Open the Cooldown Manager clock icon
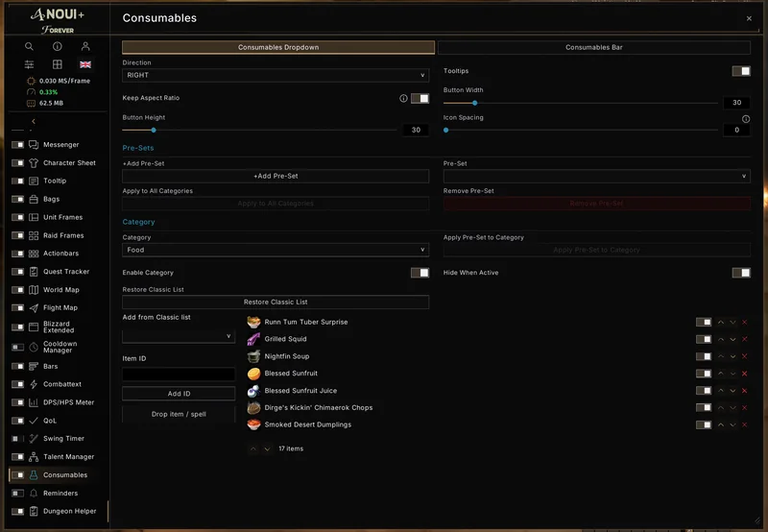The width and height of the screenshot is (768, 532). coord(34,347)
